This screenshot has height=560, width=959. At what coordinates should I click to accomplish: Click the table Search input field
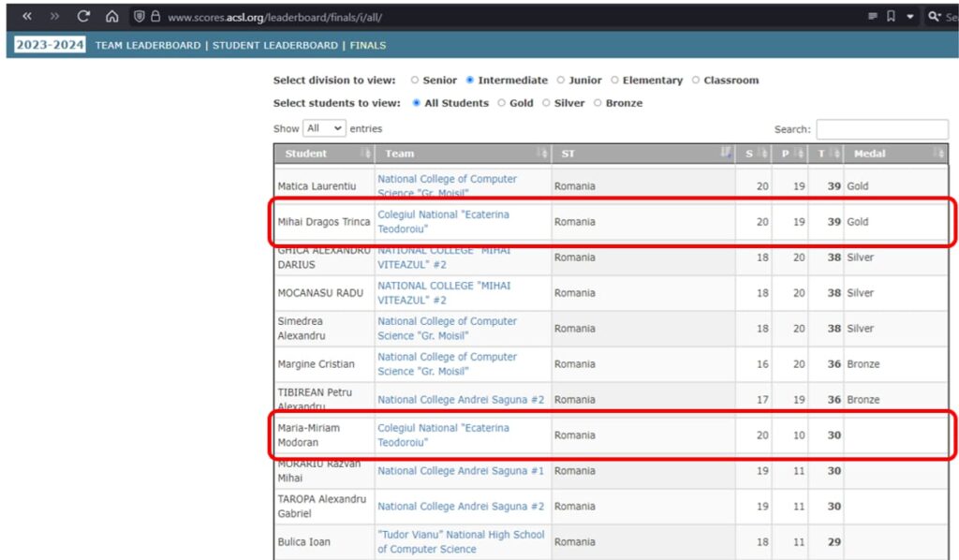881,129
